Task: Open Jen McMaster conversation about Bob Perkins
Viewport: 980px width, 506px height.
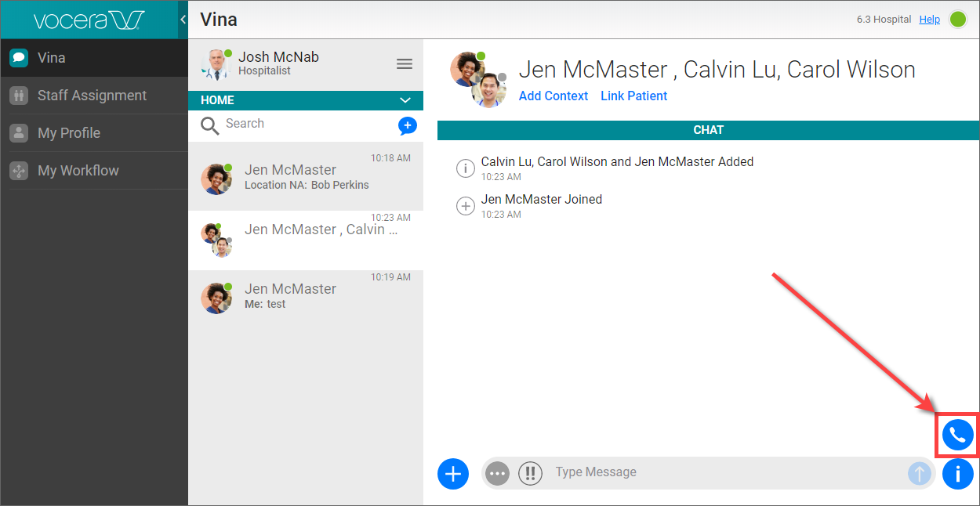Action: coord(306,177)
